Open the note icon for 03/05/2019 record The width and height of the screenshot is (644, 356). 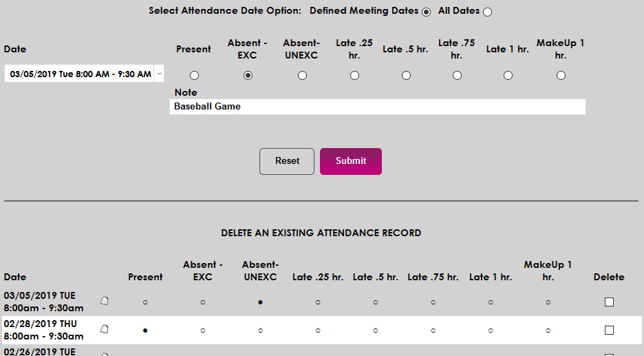pos(105,301)
